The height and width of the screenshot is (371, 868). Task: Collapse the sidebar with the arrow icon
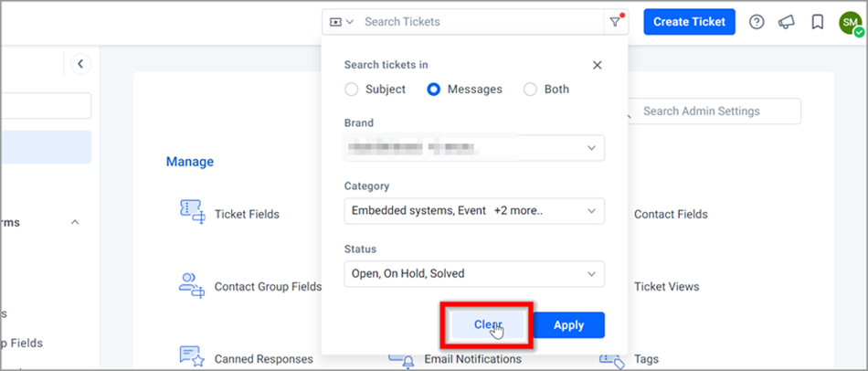80,64
